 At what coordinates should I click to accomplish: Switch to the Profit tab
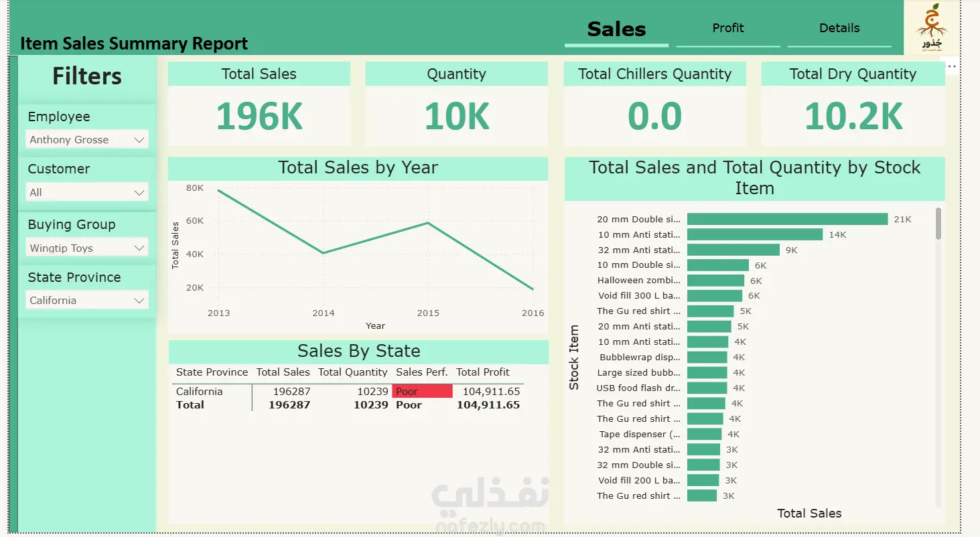tap(728, 28)
